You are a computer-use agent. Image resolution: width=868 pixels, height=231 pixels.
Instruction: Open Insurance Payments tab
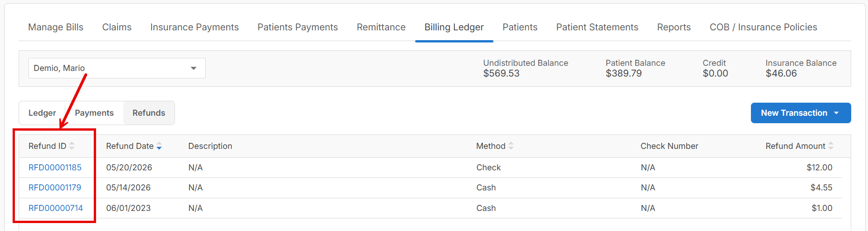[x=194, y=27]
